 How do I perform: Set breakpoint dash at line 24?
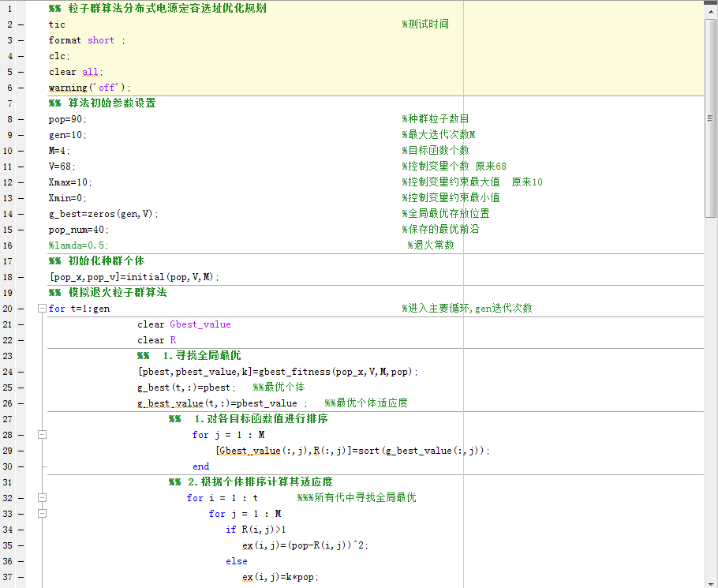[21, 372]
